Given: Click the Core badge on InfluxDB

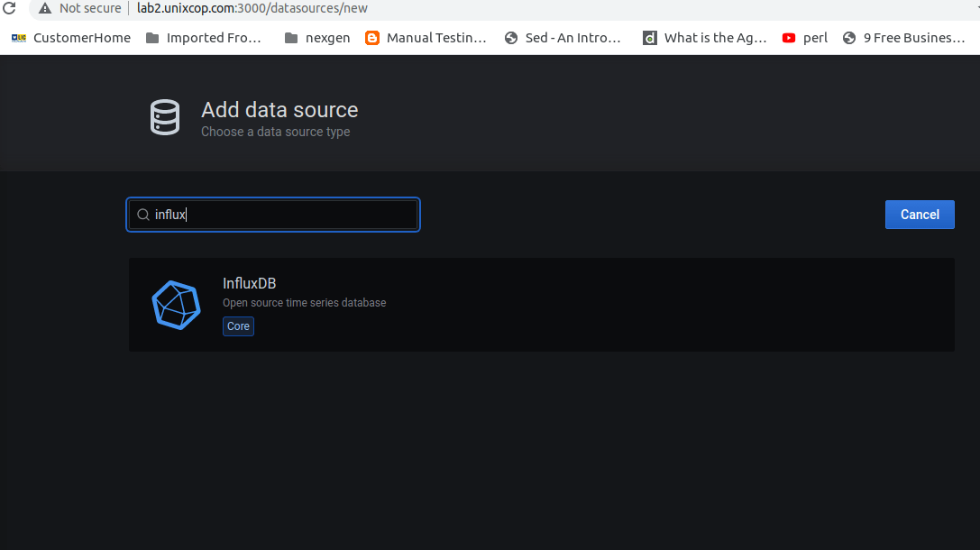Looking at the screenshot, I should [x=238, y=326].
